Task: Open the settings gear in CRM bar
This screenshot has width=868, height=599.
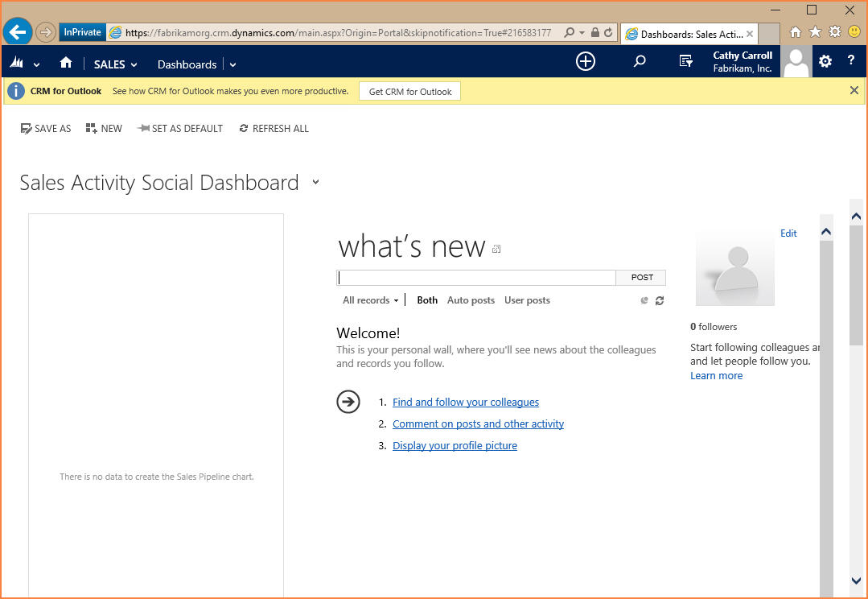Action: (x=825, y=61)
